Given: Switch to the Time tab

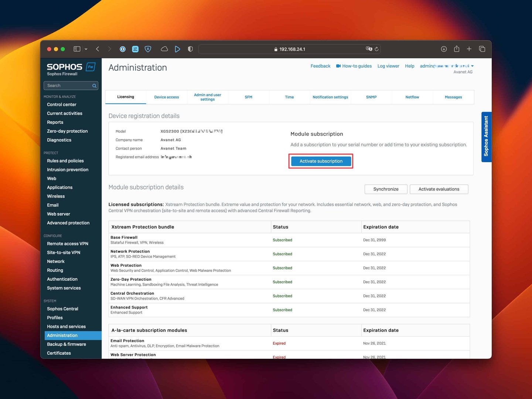Looking at the screenshot, I should coord(289,97).
